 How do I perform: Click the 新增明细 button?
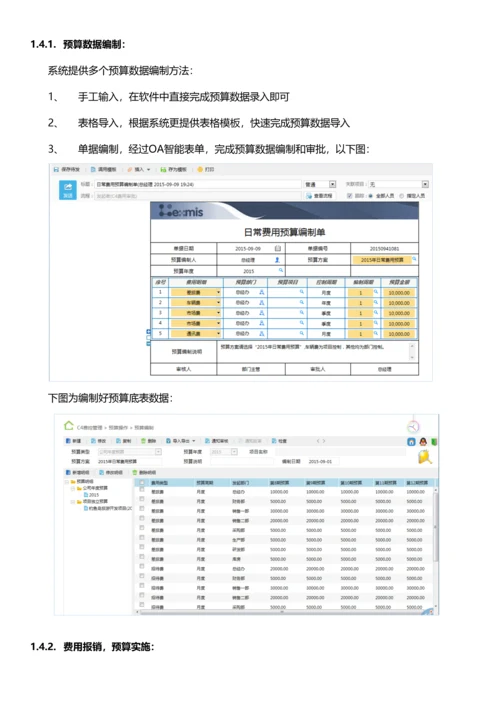tap(78, 472)
